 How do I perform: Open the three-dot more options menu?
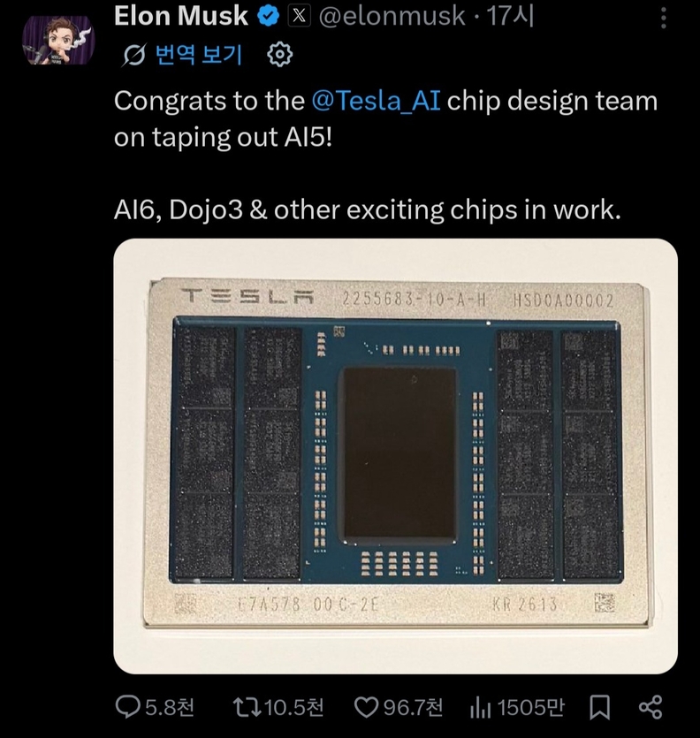coord(664,19)
